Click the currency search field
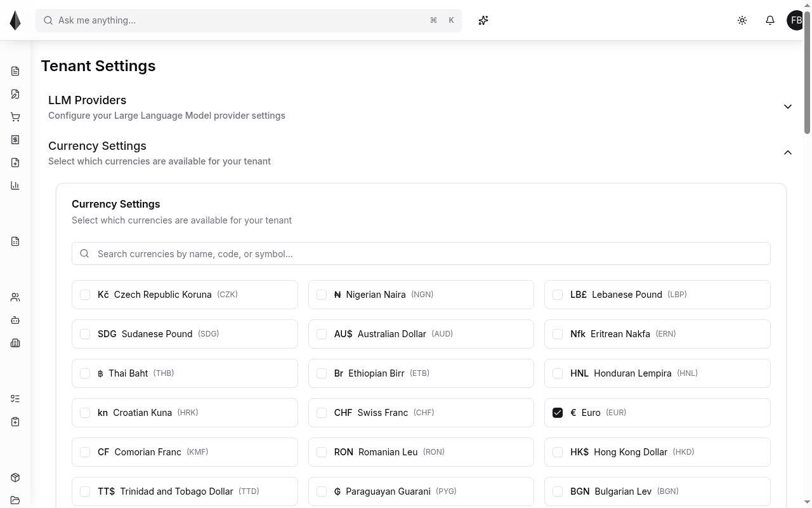This screenshot has width=812, height=508. pyautogui.click(x=421, y=254)
